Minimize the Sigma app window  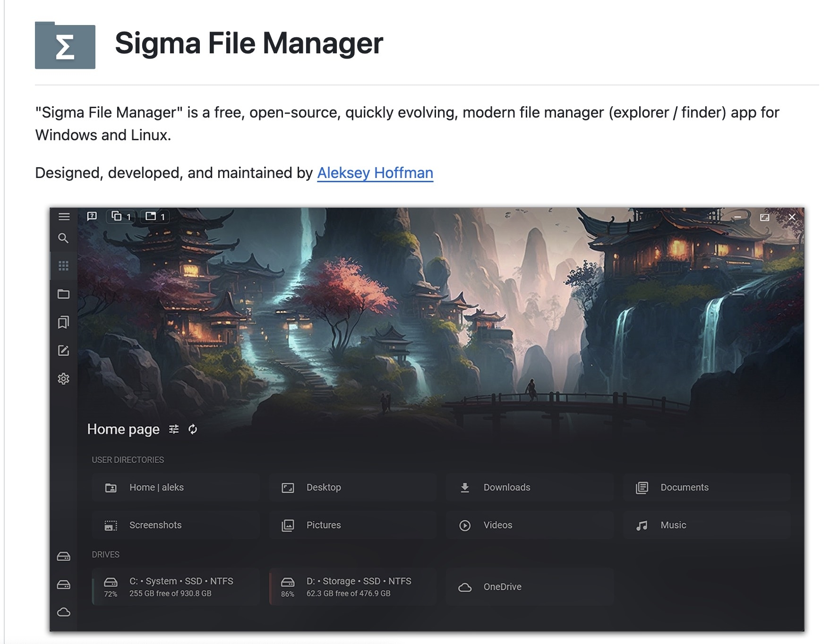click(x=737, y=217)
